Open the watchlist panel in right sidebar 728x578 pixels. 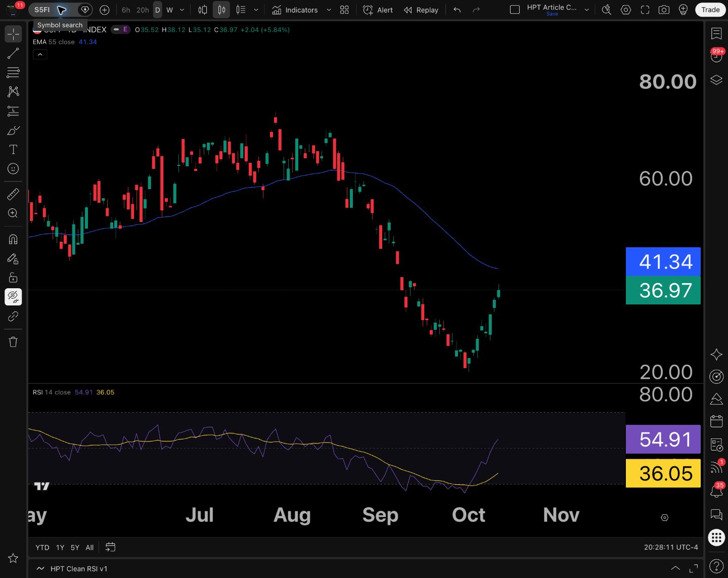[716, 33]
